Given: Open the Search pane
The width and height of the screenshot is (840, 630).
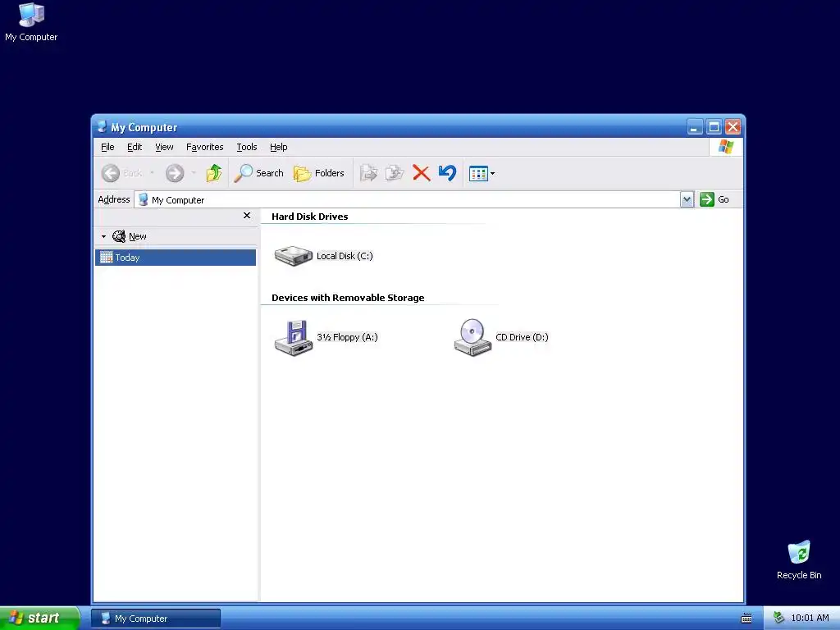Looking at the screenshot, I should click(x=258, y=173).
